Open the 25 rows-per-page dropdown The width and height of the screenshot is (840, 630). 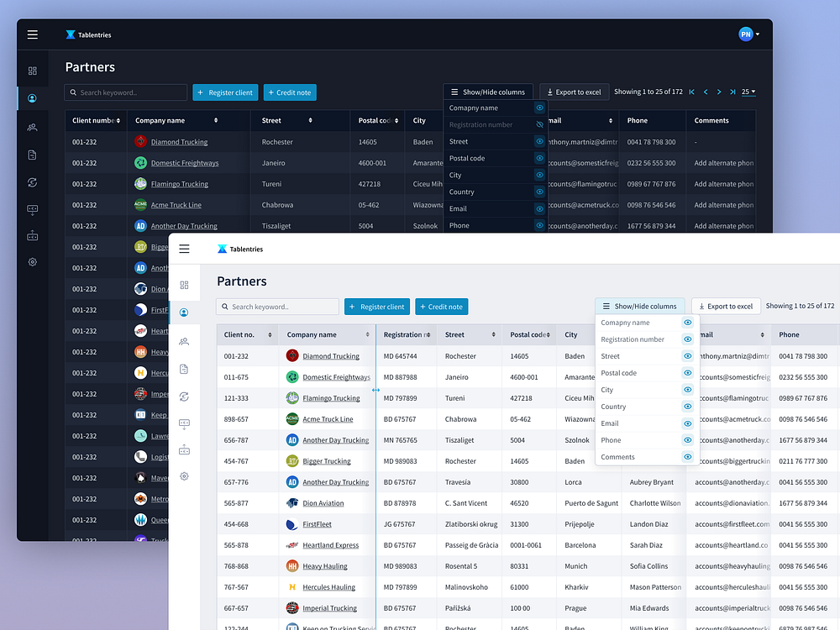point(748,92)
